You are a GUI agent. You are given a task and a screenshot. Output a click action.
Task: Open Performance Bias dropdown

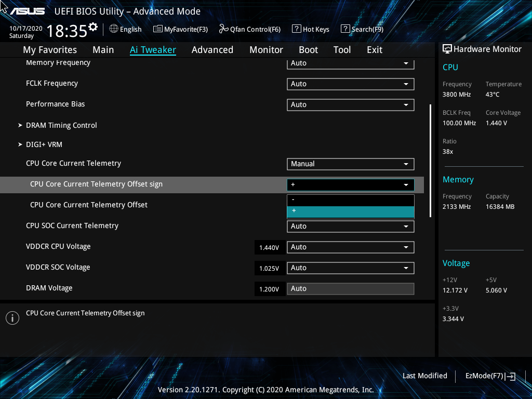351,105
